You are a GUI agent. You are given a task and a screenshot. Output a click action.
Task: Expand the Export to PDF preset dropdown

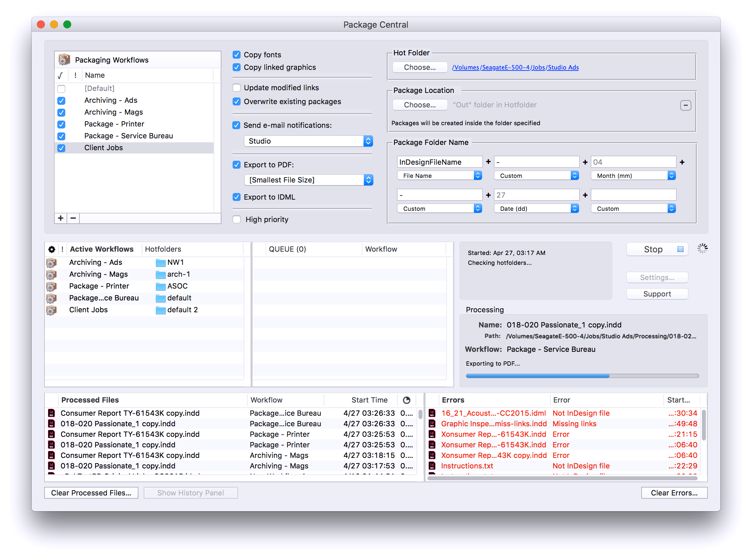[x=368, y=180]
